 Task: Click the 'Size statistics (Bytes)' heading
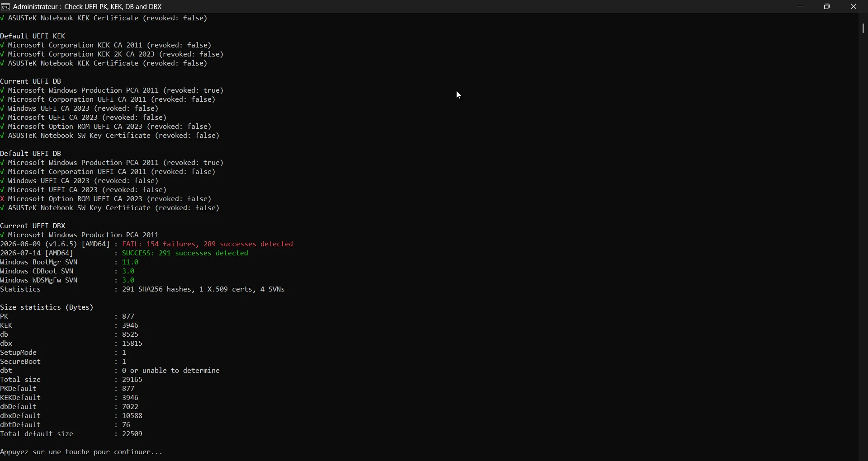(x=47, y=307)
